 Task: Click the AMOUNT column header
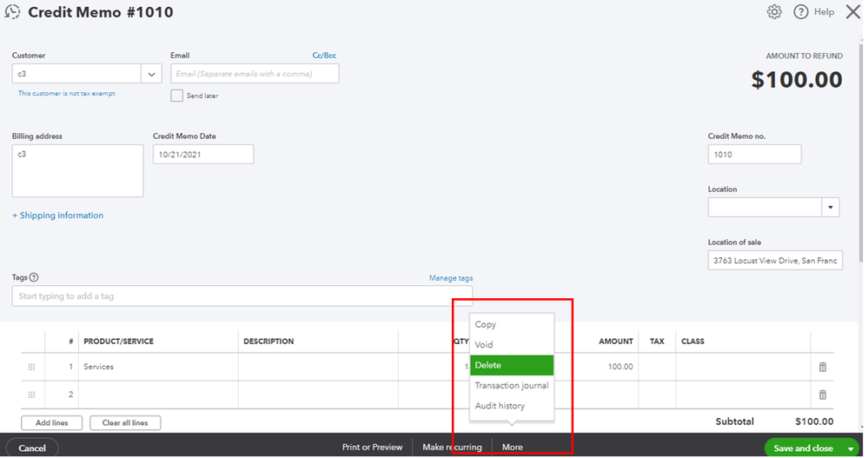coord(615,342)
